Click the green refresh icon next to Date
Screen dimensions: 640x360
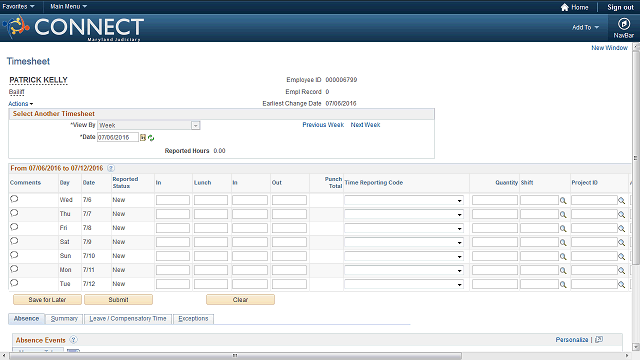pyautogui.click(x=151, y=138)
